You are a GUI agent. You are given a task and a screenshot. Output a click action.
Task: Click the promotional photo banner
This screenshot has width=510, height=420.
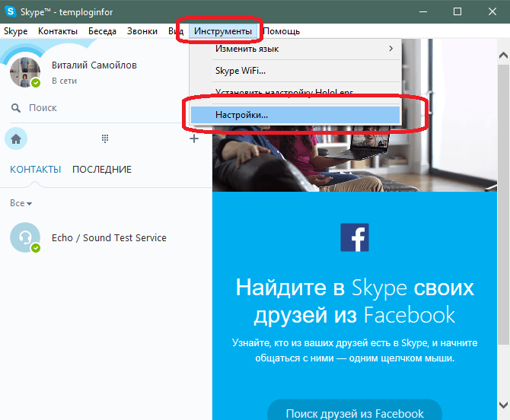coord(355,159)
